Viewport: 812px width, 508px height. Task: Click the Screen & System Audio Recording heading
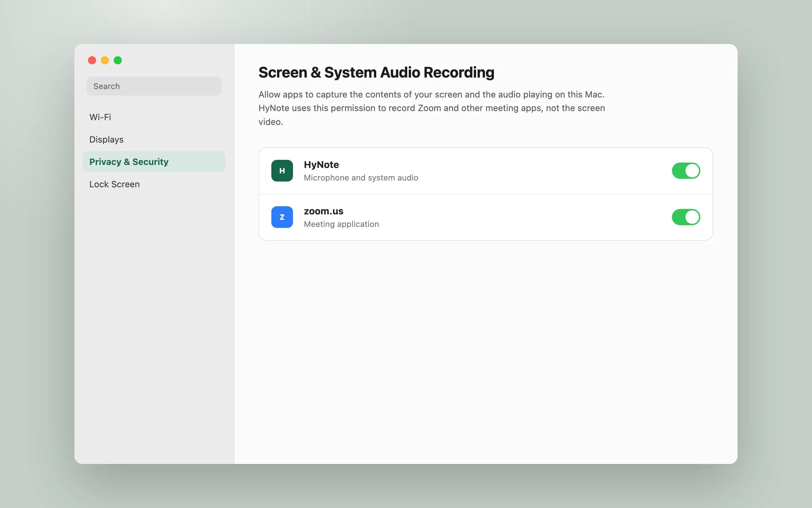tap(376, 72)
